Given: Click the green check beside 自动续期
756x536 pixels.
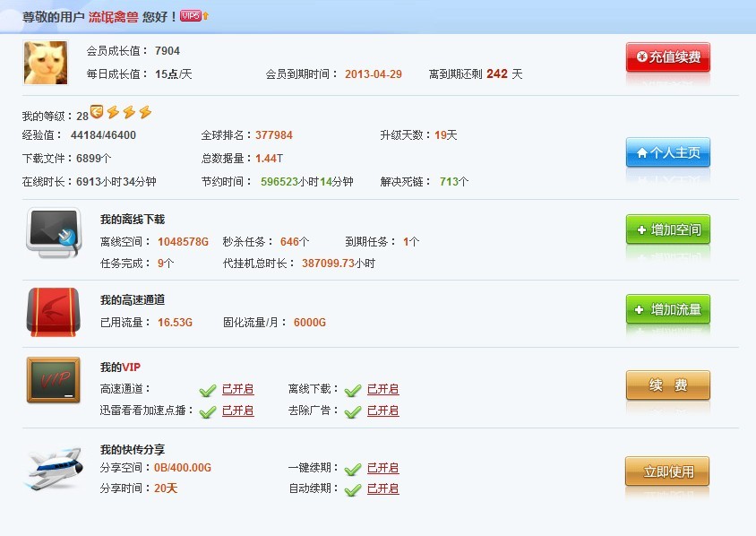Looking at the screenshot, I should point(353,489).
